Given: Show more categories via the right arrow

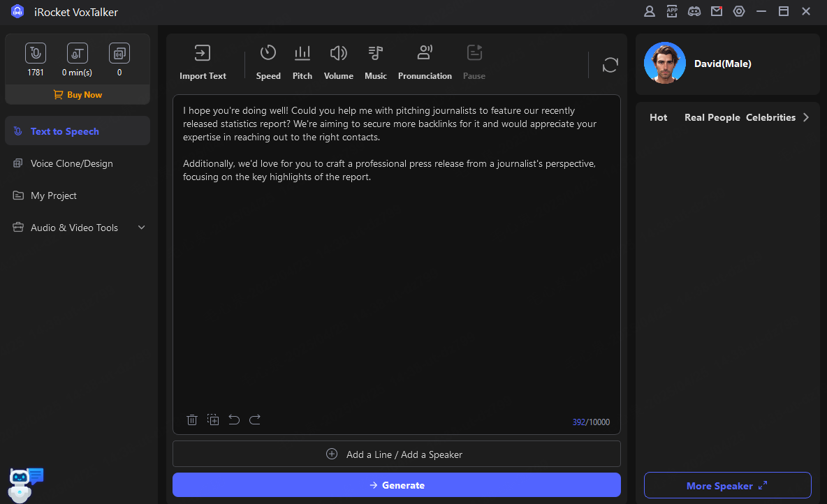Looking at the screenshot, I should (807, 117).
